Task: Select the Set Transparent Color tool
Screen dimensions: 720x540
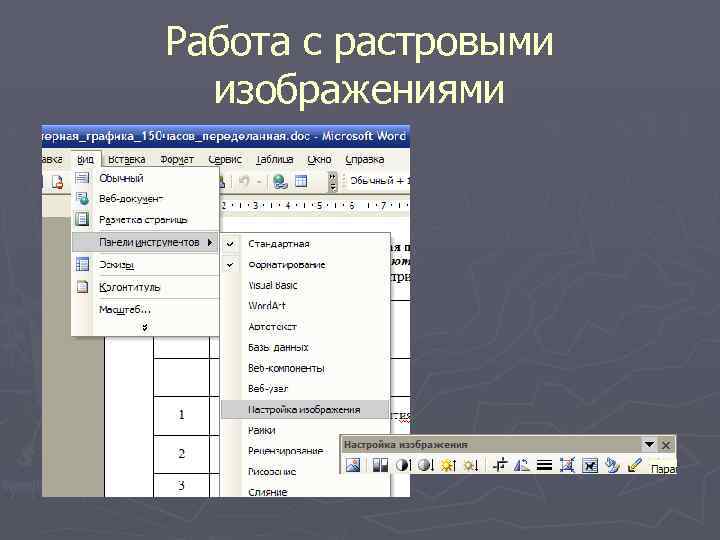Action: tap(635, 465)
